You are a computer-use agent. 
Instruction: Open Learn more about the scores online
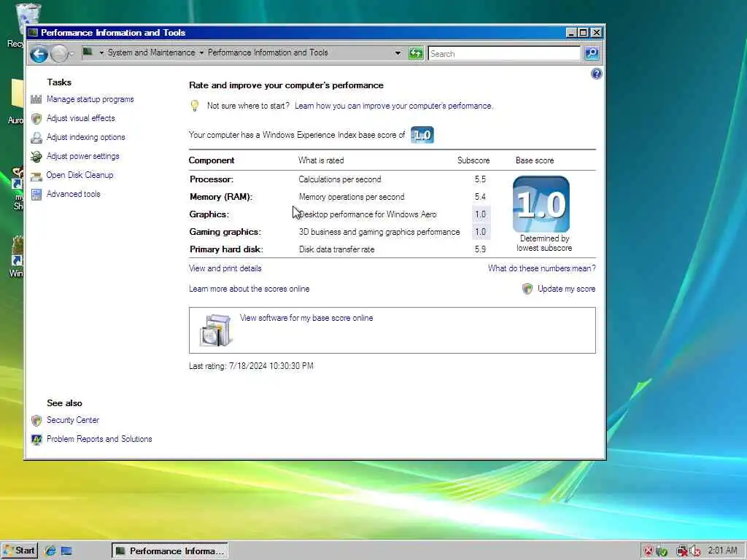[x=249, y=289]
